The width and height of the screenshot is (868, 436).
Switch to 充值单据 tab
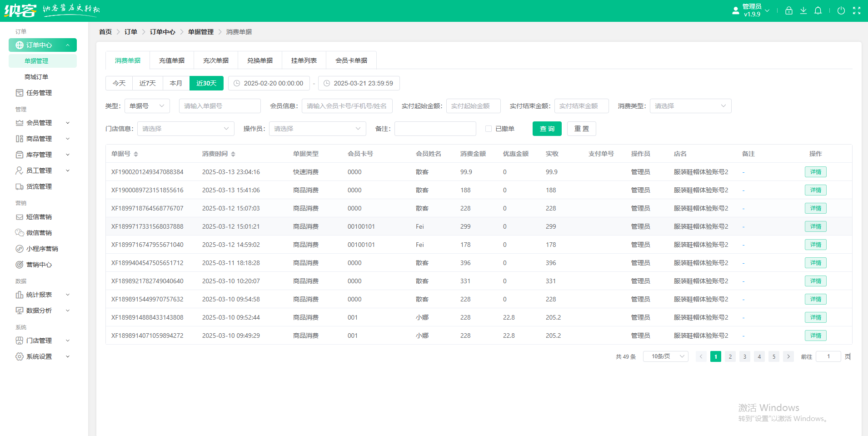pos(172,60)
